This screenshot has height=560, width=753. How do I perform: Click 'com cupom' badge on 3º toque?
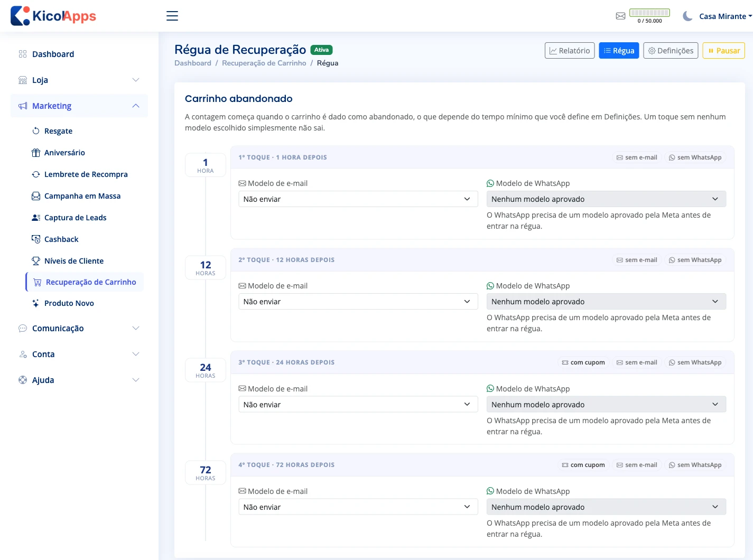583,362
